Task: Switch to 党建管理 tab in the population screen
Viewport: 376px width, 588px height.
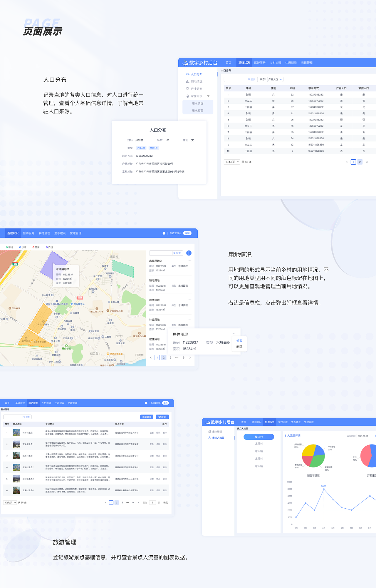Action: [x=307, y=63]
